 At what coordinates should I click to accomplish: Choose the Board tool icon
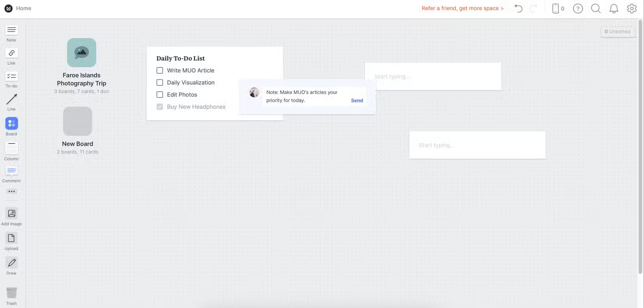[11, 124]
